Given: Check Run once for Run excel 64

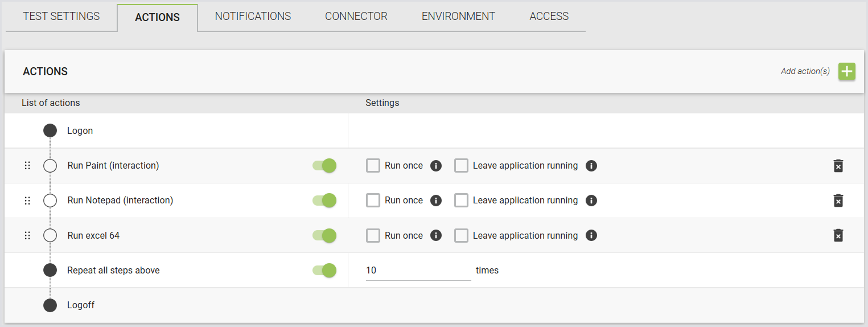Looking at the screenshot, I should (x=373, y=235).
